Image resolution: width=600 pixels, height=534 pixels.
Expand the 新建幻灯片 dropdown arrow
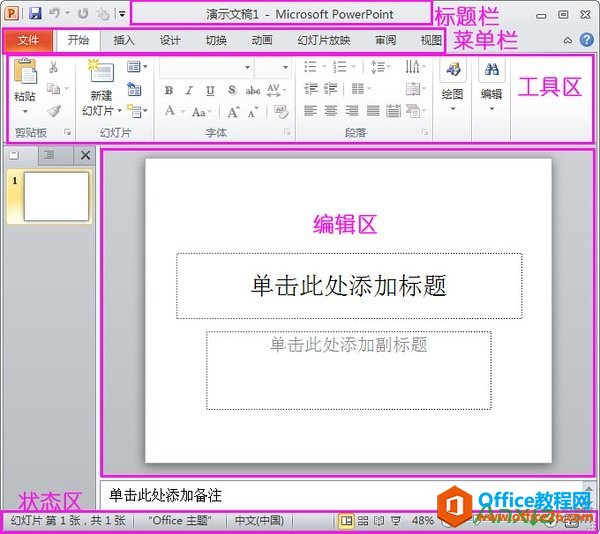pos(119,111)
